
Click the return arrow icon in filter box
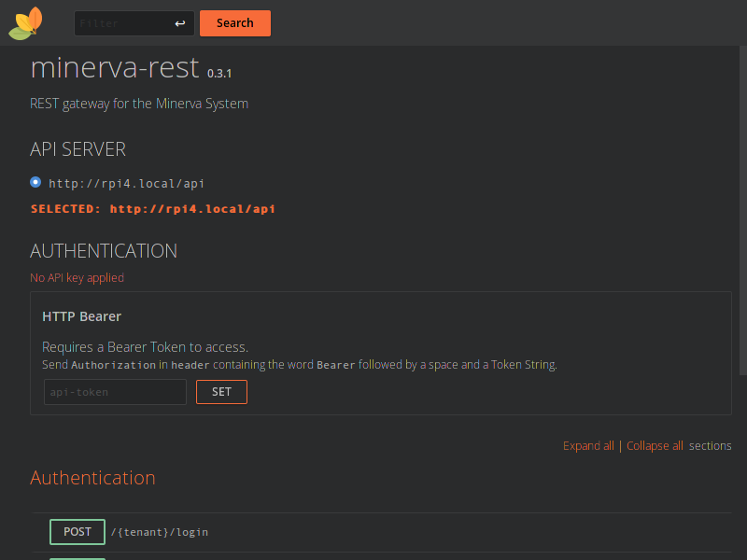pyautogui.click(x=180, y=23)
